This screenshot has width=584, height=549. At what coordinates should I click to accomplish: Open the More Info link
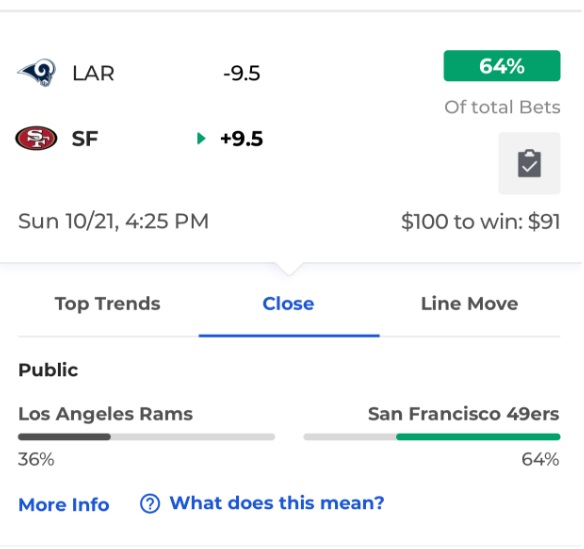point(64,505)
